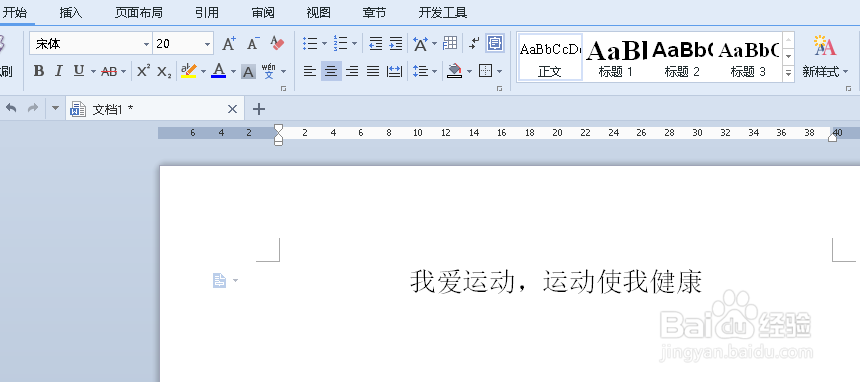Expand numbering style dropdown arrow

tap(355, 43)
